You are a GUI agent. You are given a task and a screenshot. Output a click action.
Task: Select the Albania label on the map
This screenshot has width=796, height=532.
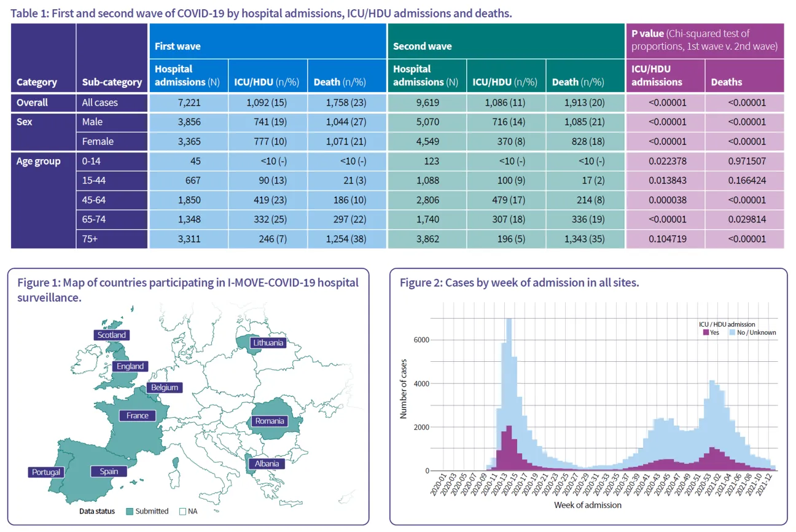pos(267,463)
